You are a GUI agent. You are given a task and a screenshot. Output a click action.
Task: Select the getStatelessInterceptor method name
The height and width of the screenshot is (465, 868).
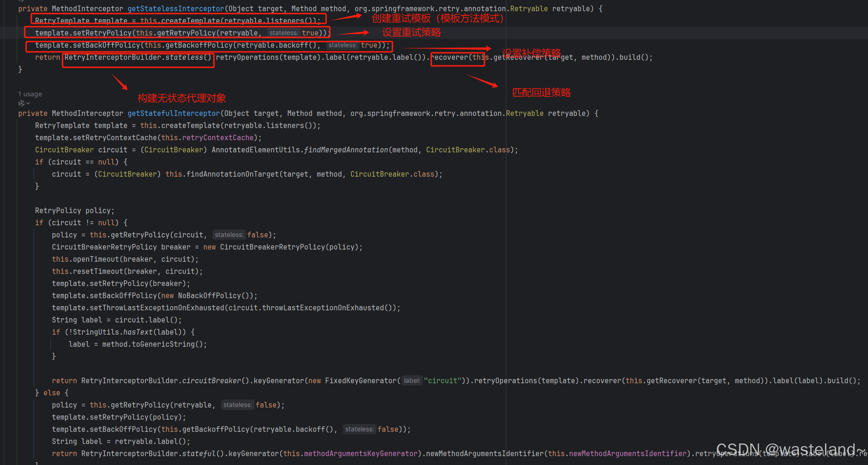pos(175,8)
